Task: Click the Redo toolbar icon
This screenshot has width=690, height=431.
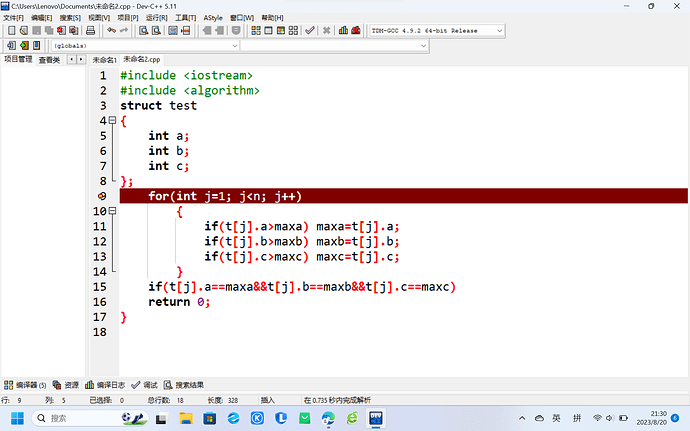Action: [124, 30]
